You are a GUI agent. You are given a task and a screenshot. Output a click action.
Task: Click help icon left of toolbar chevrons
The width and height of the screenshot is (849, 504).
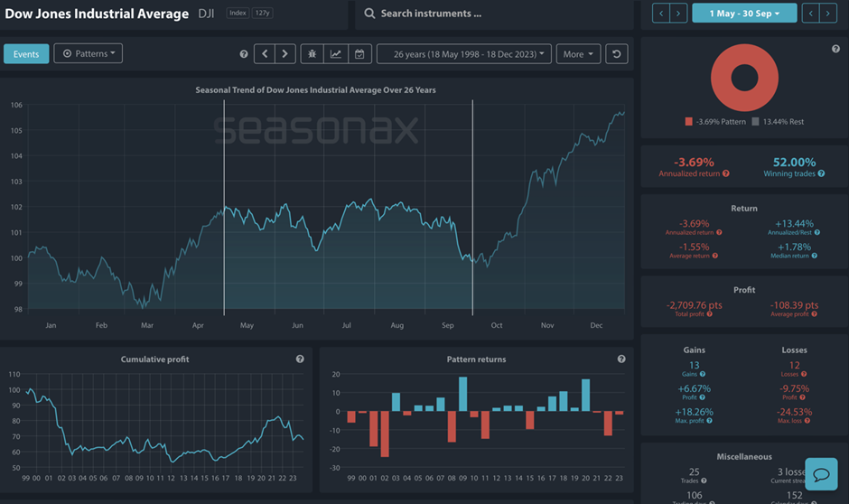pos(244,53)
